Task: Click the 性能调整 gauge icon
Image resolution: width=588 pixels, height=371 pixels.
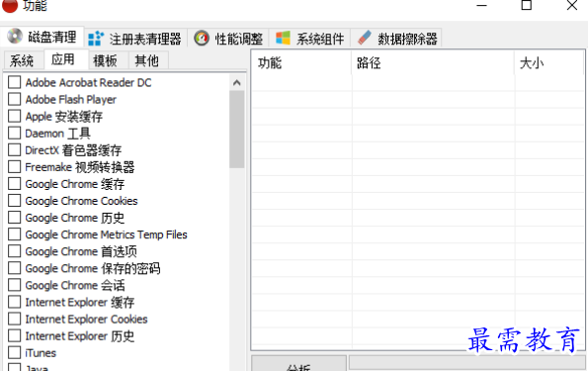Action: 202,39
